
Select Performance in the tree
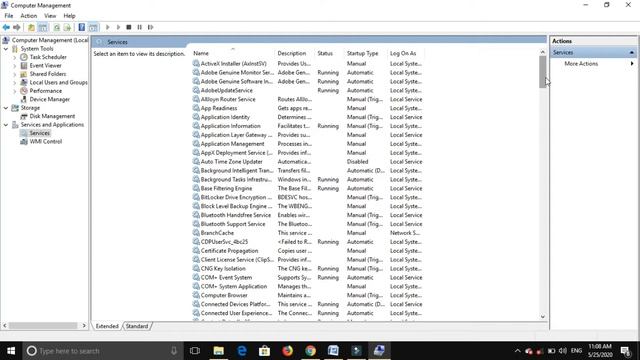(46, 91)
